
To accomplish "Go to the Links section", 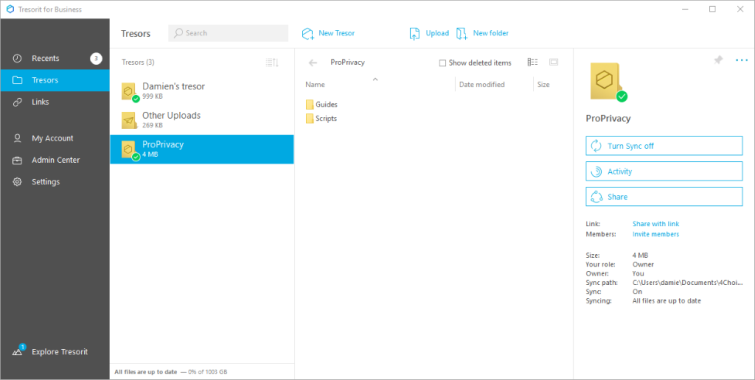I will click(x=55, y=102).
